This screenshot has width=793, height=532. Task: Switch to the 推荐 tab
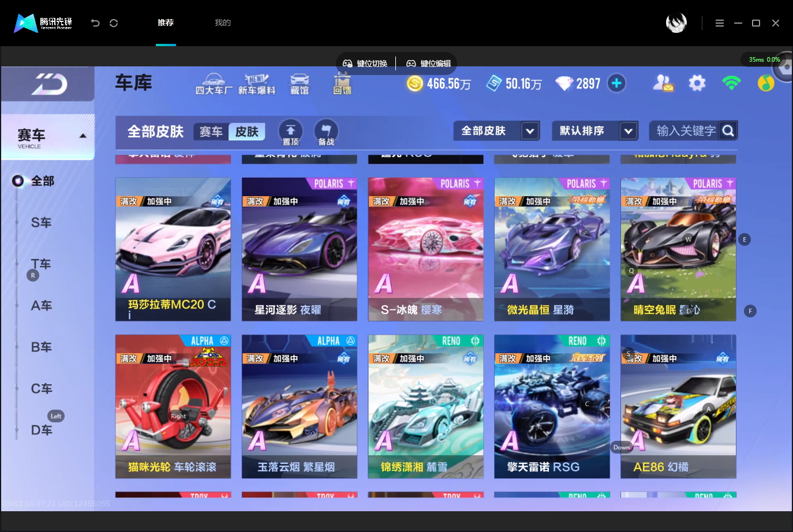(x=166, y=23)
